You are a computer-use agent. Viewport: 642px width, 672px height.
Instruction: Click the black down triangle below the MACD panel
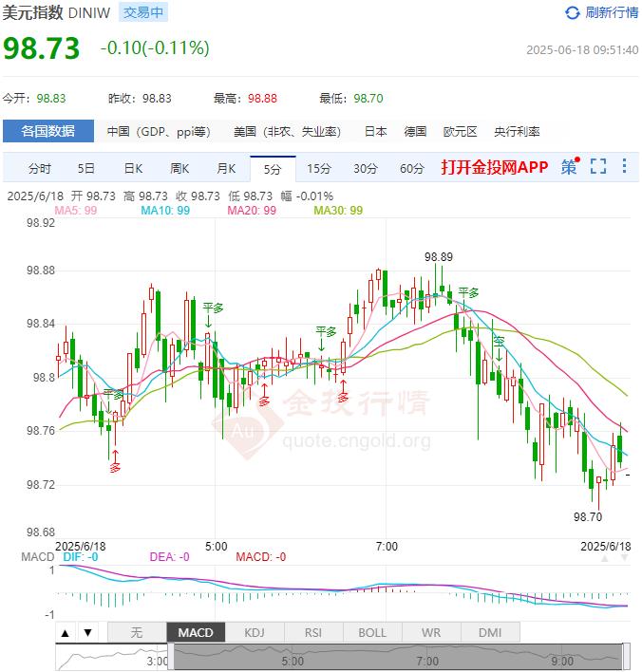(x=88, y=632)
